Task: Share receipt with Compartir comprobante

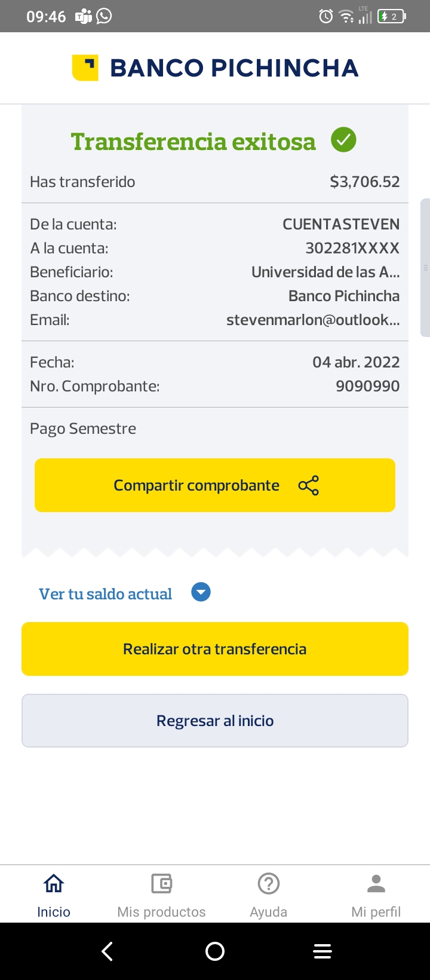Action: (197, 485)
